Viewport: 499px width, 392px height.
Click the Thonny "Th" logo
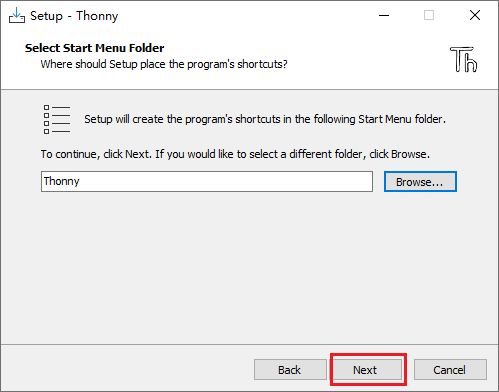pos(464,59)
